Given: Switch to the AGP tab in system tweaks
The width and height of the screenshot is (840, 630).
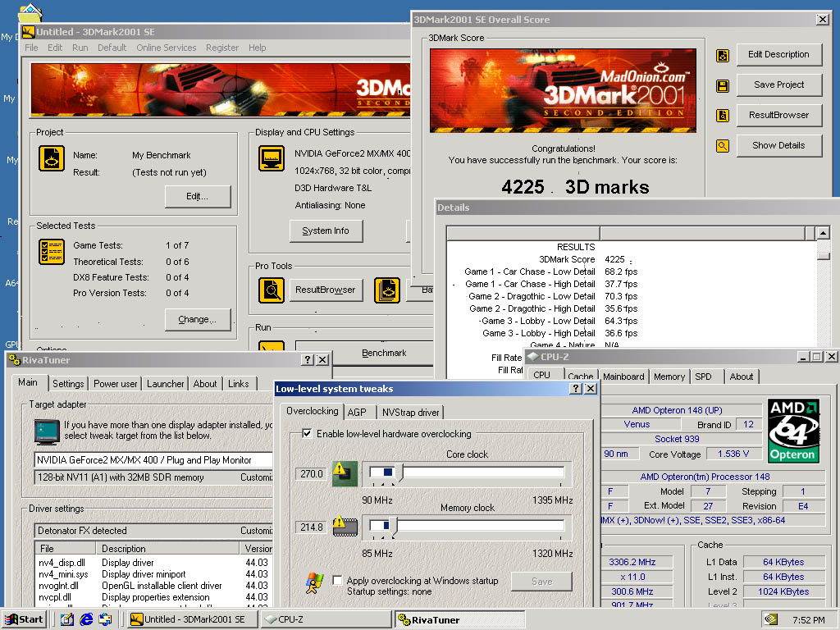Looking at the screenshot, I should pyautogui.click(x=357, y=412).
